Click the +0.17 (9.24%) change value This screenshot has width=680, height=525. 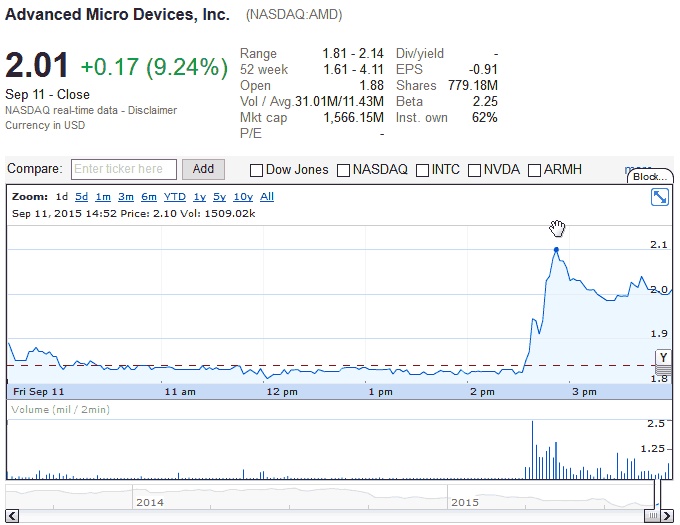click(154, 67)
